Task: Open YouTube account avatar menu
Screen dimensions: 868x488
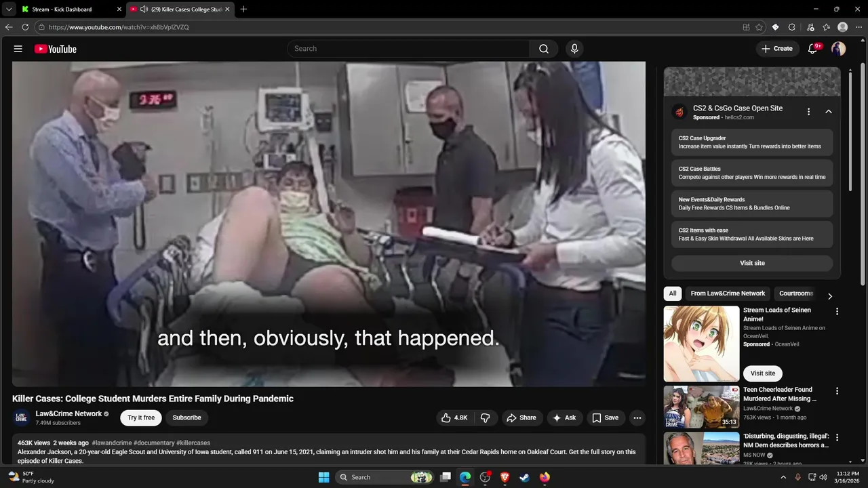Action: [838, 49]
